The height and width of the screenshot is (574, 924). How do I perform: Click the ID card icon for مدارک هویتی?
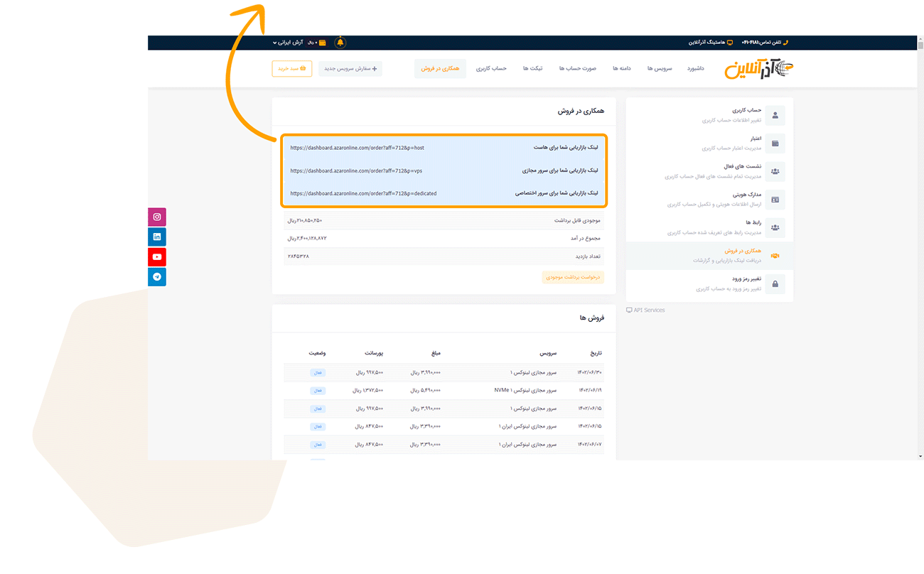tap(775, 200)
